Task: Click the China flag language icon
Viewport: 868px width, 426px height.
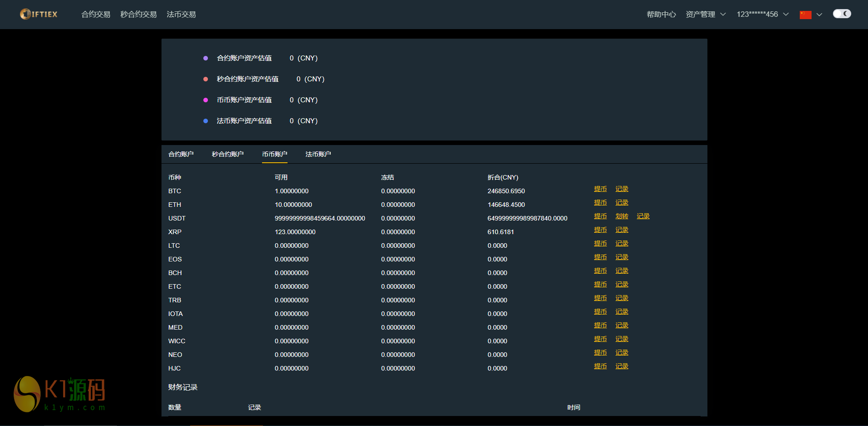Action: [805, 15]
